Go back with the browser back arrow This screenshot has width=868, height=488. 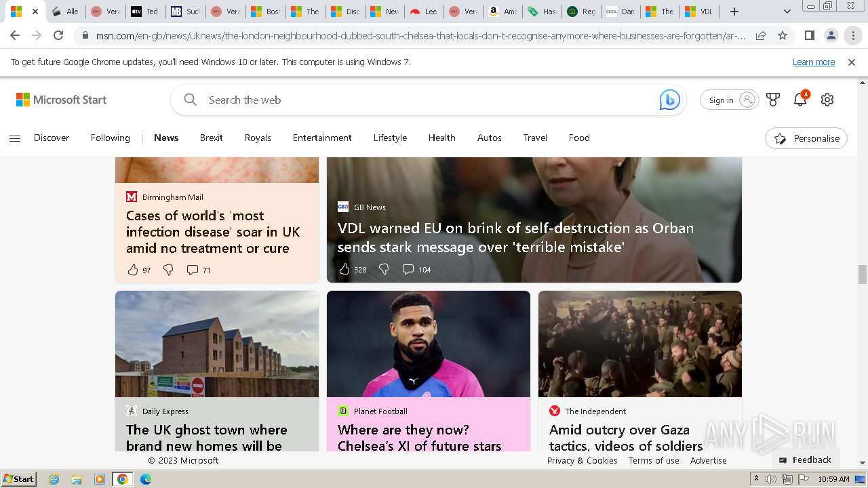click(x=15, y=35)
